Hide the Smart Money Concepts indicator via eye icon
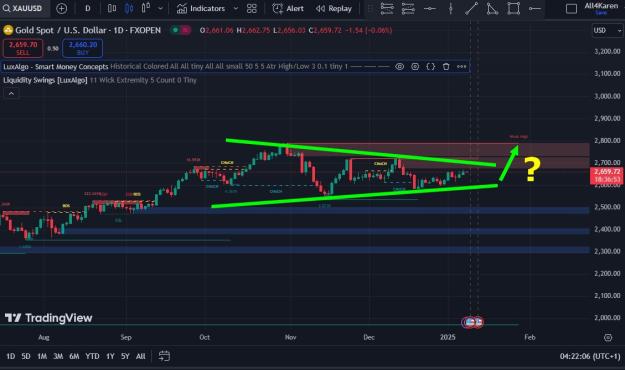625x370 pixels. point(399,67)
